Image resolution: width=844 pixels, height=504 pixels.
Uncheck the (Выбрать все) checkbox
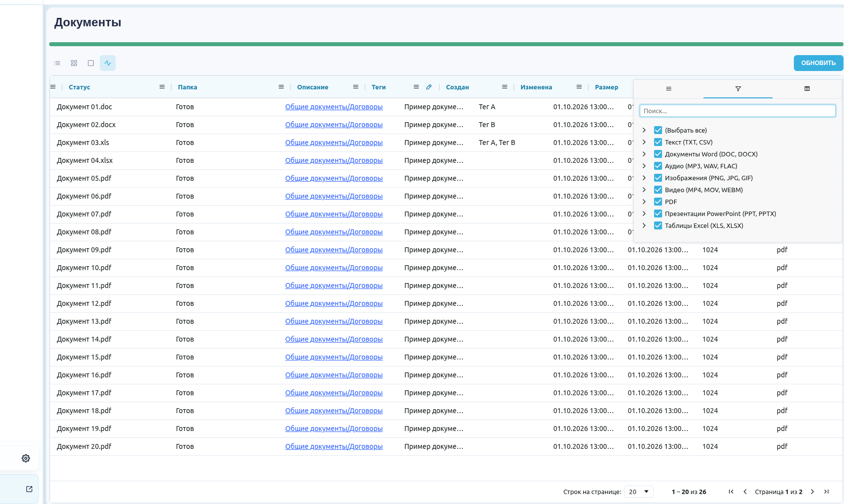point(658,130)
